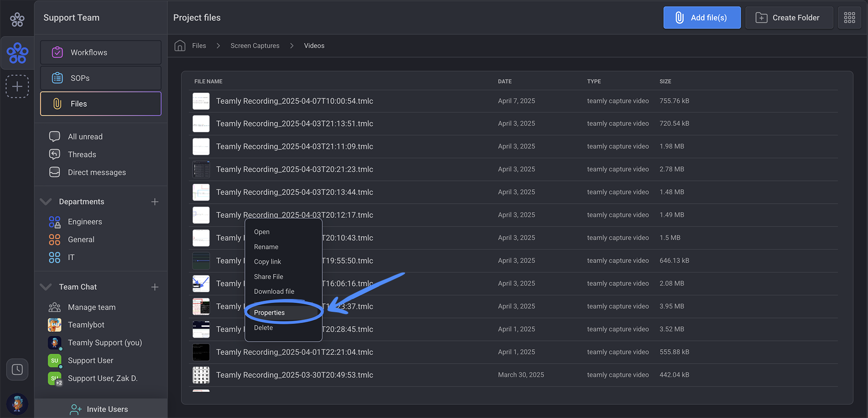The height and width of the screenshot is (418, 868).
Task: Click the March 30, 2025 date cell
Action: 521,375
